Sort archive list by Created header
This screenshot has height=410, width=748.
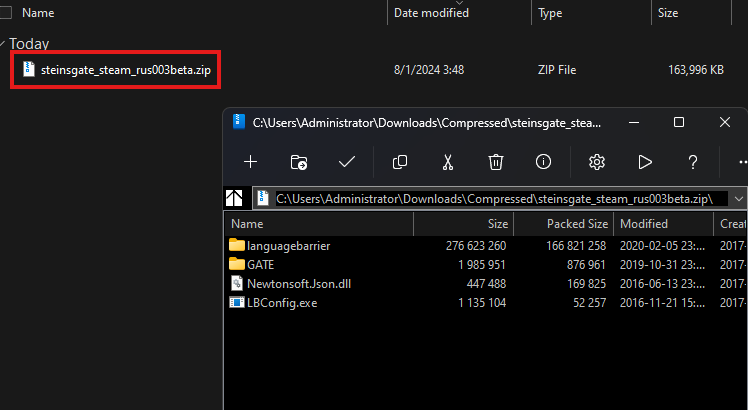click(734, 224)
